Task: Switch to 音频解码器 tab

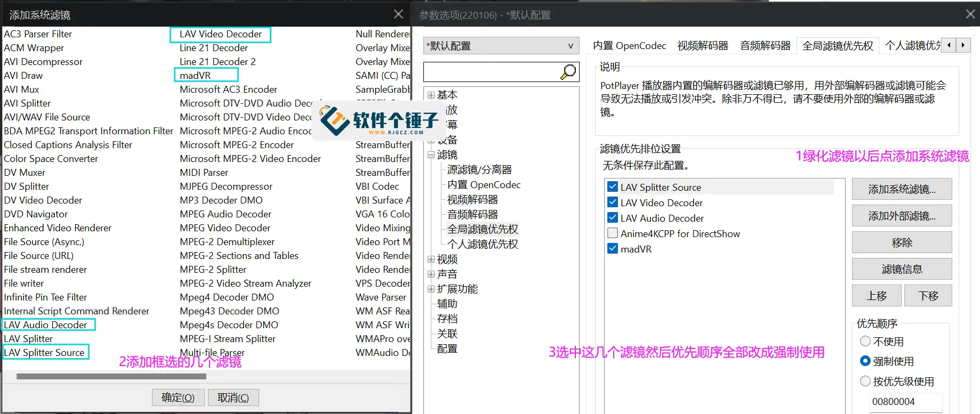Action: [x=765, y=46]
